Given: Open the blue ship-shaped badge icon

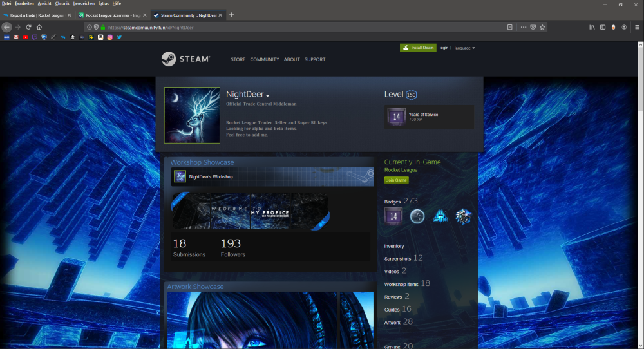Looking at the screenshot, I should coord(440,216).
